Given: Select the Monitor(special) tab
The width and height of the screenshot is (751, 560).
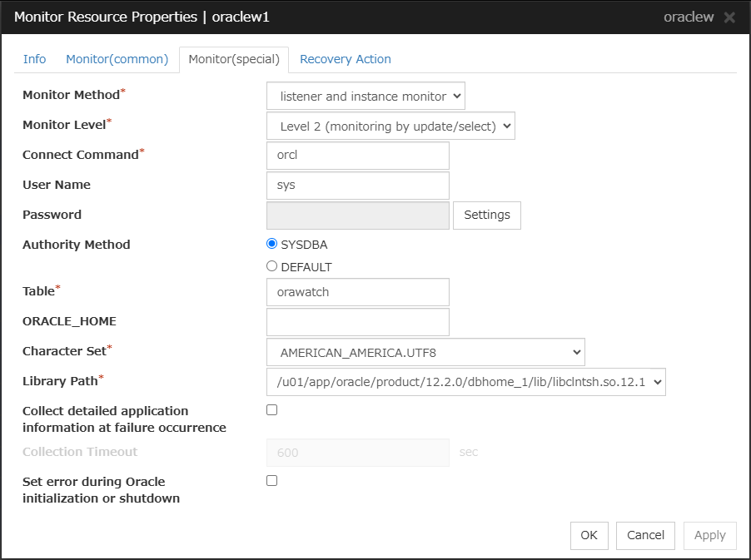Looking at the screenshot, I should point(234,60).
